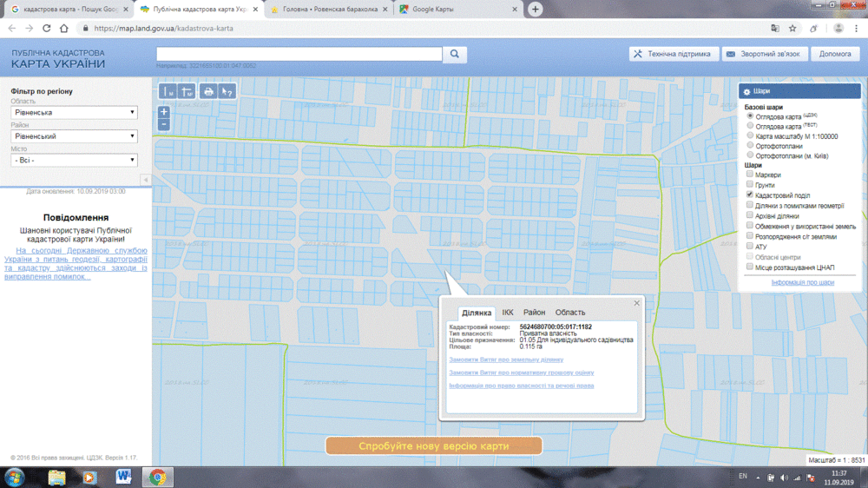Click the Шари panel gear icon

746,91
